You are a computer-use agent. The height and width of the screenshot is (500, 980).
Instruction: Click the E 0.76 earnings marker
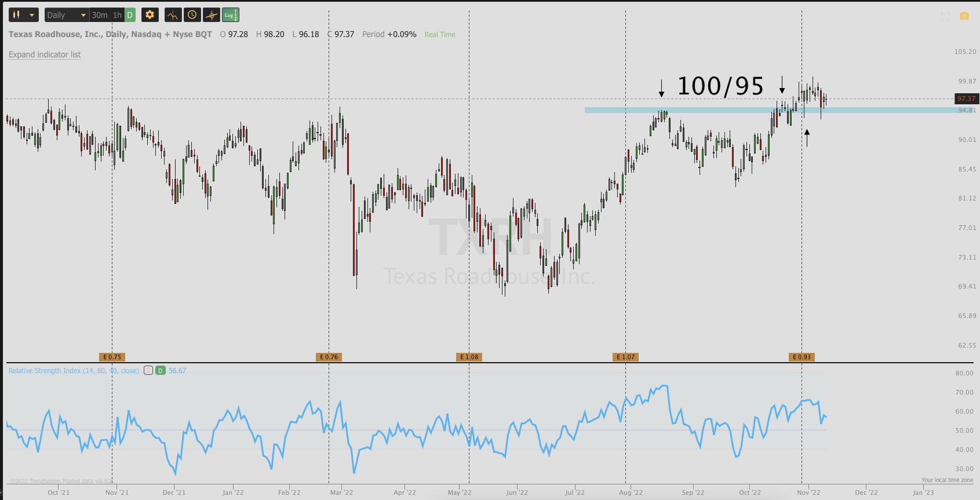click(x=329, y=357)
